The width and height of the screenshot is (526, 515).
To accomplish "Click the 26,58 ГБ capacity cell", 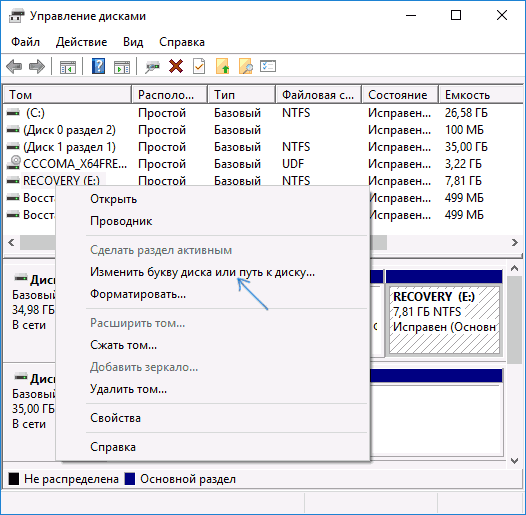I will 466,113.
